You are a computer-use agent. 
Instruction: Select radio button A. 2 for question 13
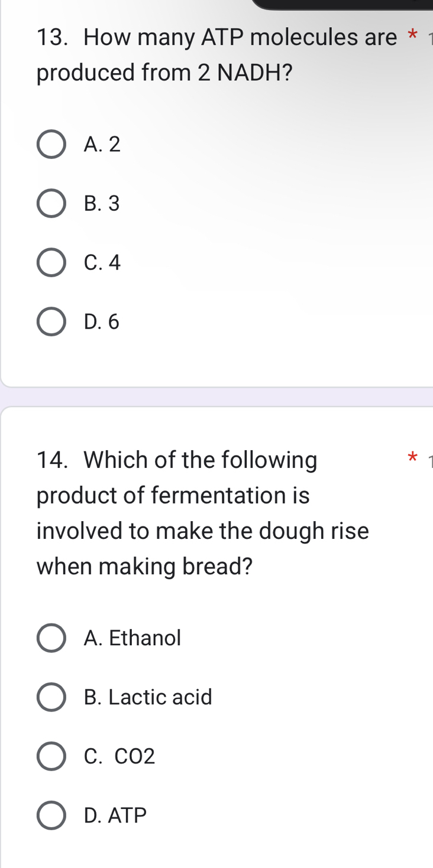tap(51, 144)
